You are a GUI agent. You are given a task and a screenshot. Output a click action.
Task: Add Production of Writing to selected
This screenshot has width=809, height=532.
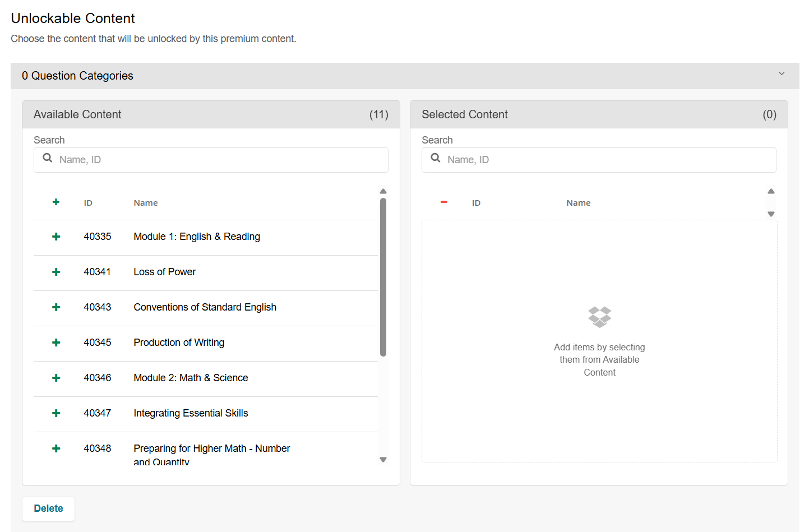pos(56,343)
